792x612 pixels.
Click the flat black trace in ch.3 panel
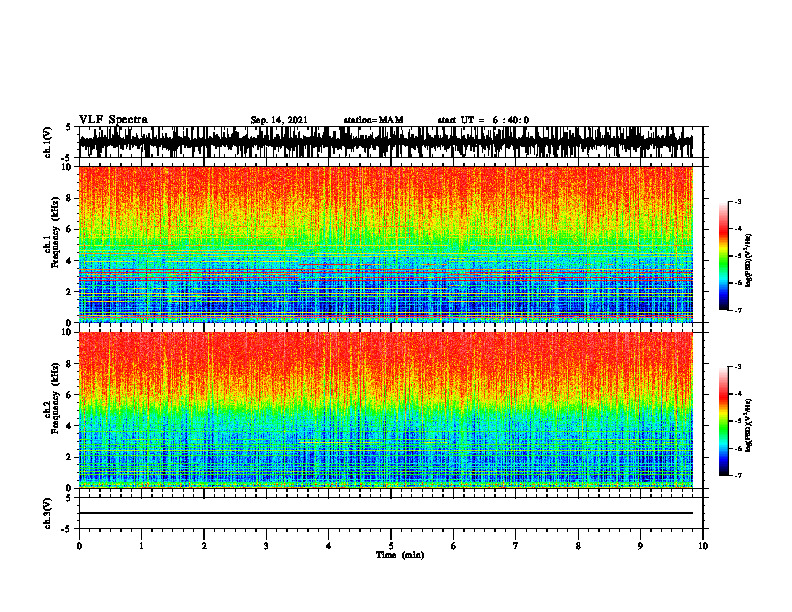[385, 513]
